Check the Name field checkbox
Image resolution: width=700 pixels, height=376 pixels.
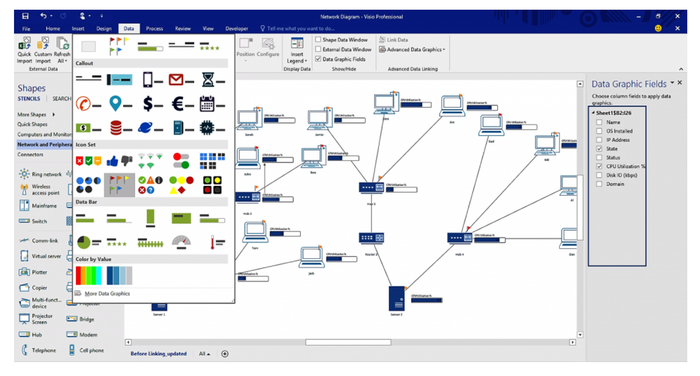[x=599, y=122]
